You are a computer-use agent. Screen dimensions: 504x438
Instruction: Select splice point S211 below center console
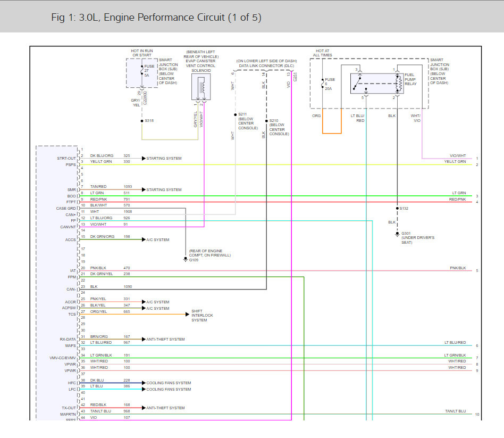[234, 114]
